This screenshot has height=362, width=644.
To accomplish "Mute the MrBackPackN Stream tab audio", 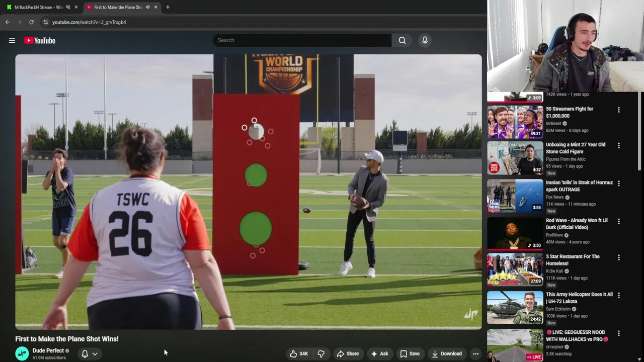I will pyautogui.click(x=68, y=7).
